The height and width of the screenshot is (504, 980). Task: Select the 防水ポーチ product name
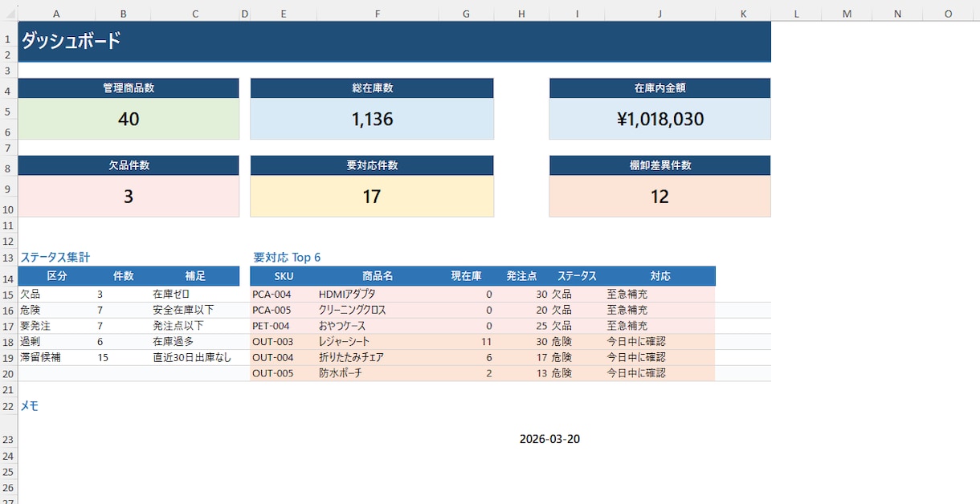378,373
